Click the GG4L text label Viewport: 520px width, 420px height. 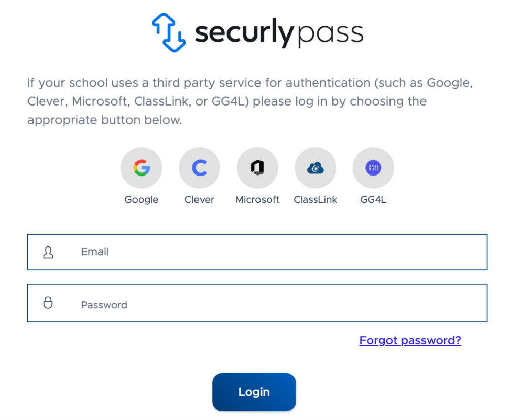[373, 200]
